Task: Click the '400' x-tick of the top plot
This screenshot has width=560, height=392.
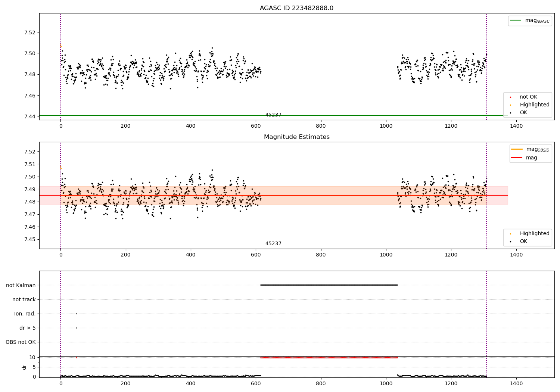Action: point(191,126)
